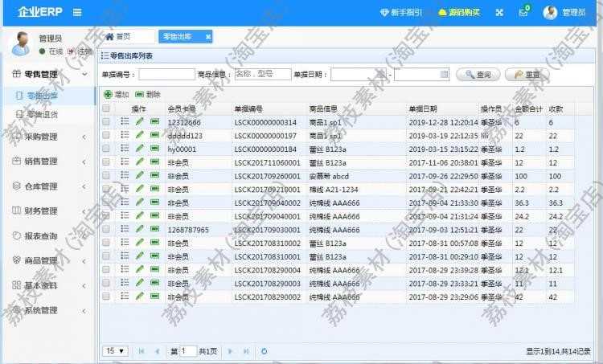Screen dimensions: 603x364
Task: Delete icon for LSCK201708310001 row
Action: tap(154, 256)
